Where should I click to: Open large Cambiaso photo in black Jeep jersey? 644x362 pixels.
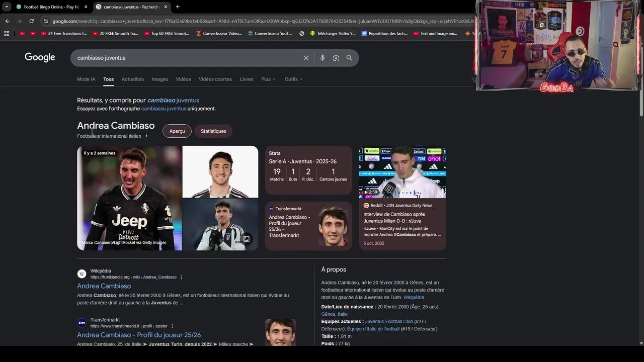pyautogui.click(x=129, y=198)
